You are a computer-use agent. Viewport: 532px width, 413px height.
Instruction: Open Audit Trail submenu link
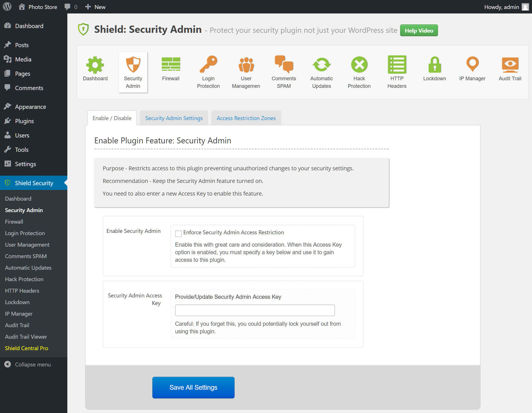coord(17,325)
